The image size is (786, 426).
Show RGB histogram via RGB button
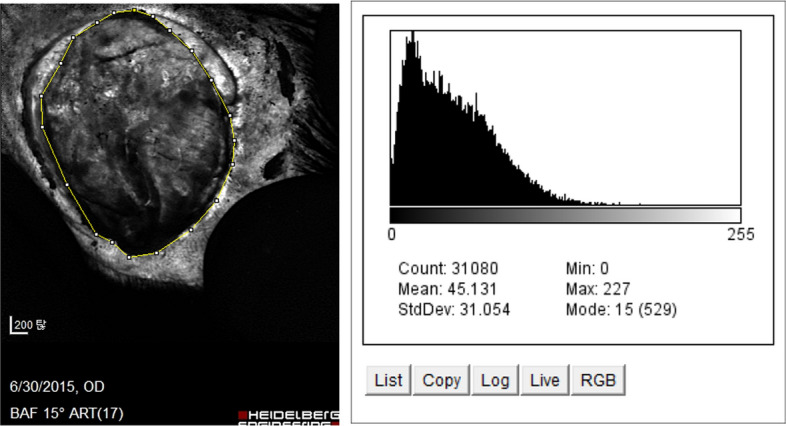coord(598,380)
